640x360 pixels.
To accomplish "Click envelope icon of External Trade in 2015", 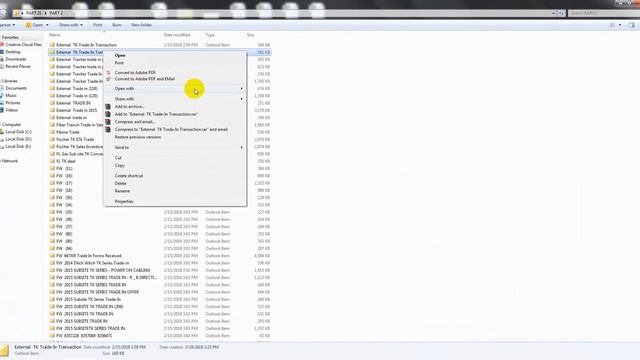I will 52,110.
